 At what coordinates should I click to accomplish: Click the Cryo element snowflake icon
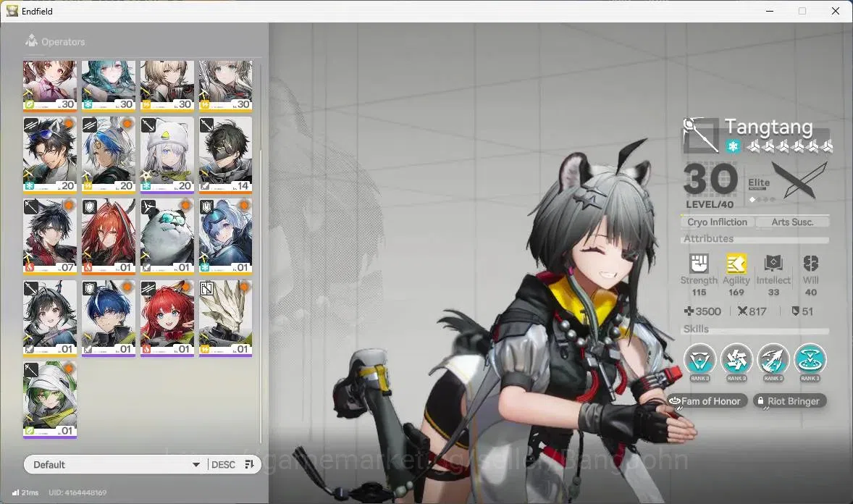[733, 146]
